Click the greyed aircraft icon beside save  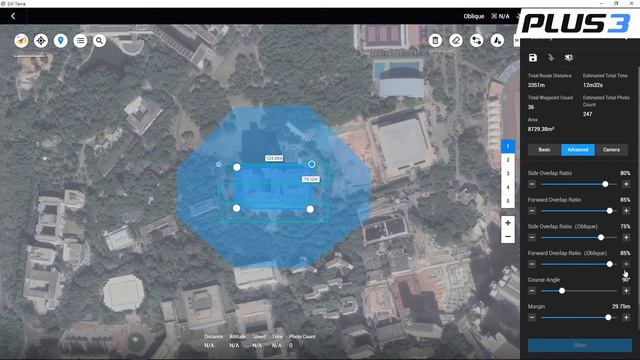click(551, 58)
